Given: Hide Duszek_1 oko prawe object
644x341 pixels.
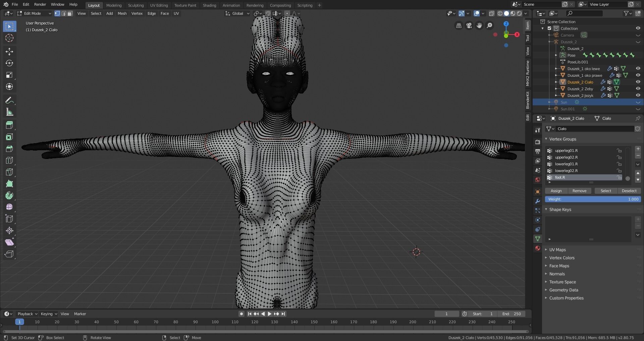Looking at the screenshot, I should tap(638, 75).
